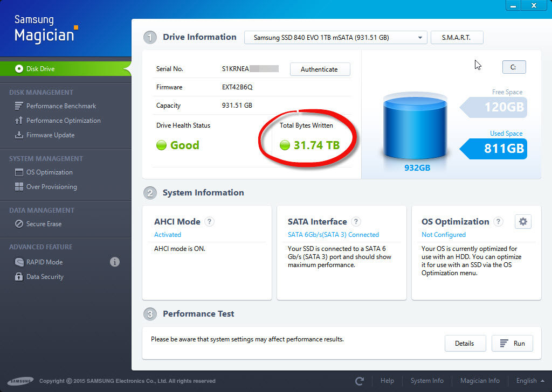Viewport: 552px width, 392px height.
Task: Click the Free Space 120GB indicator
Action: pyautogui.click(x=493, y=107)
